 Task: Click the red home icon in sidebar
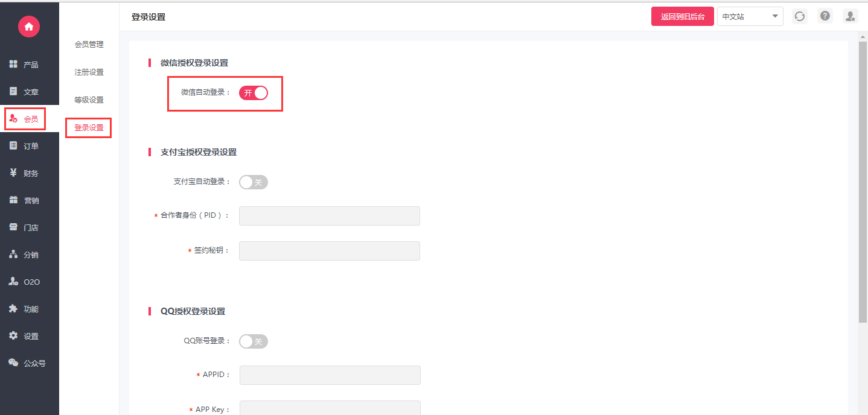(x=29, y=27)
